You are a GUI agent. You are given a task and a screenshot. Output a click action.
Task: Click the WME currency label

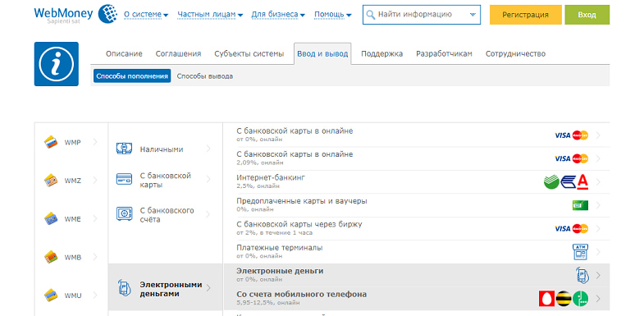pyautogui.click(x=72, y=219)
